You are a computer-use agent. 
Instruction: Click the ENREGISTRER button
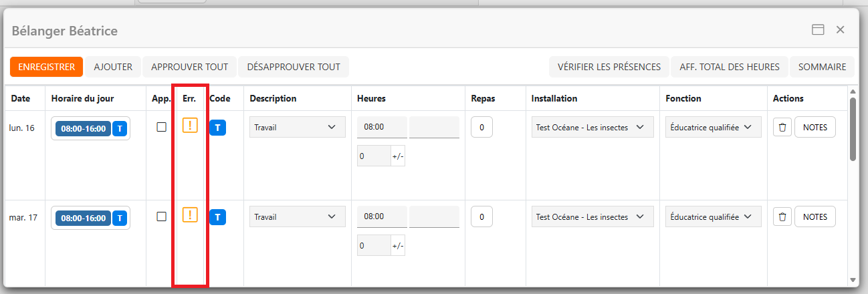coord(46,67)
